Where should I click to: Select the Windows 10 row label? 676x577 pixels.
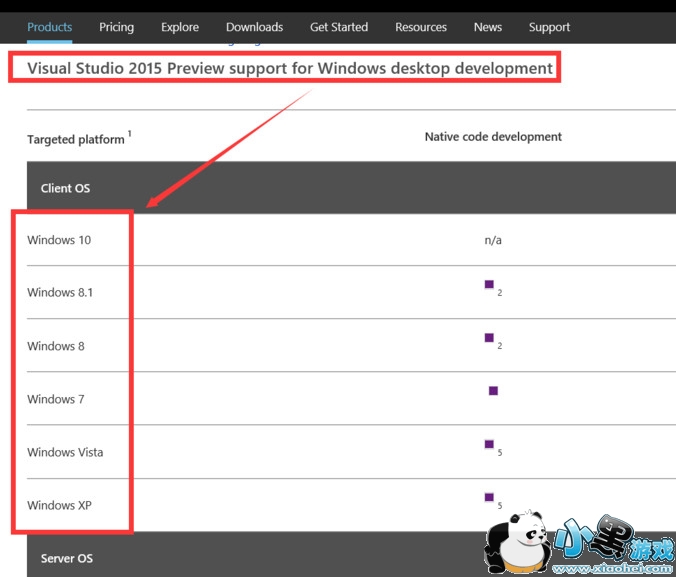pos(59,240)
